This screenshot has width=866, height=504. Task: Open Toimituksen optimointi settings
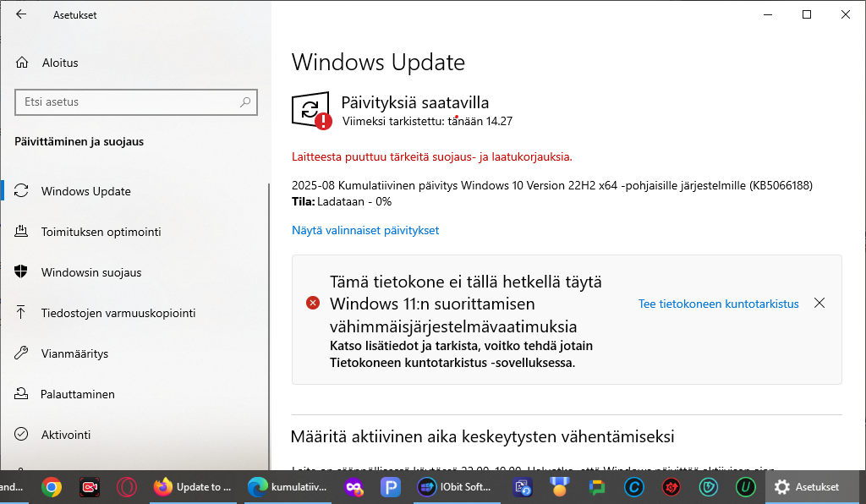point(101,232)
